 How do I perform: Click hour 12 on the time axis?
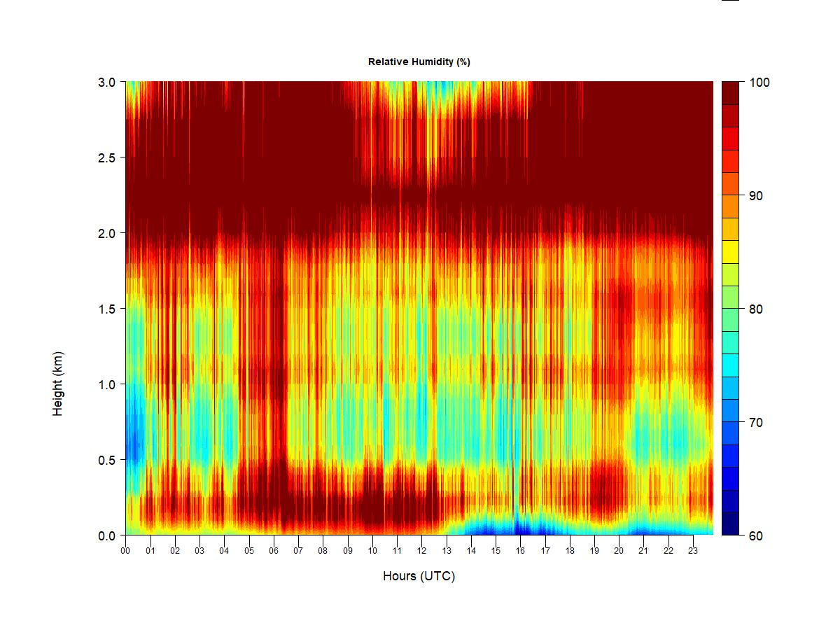click(x=421, y=551)
